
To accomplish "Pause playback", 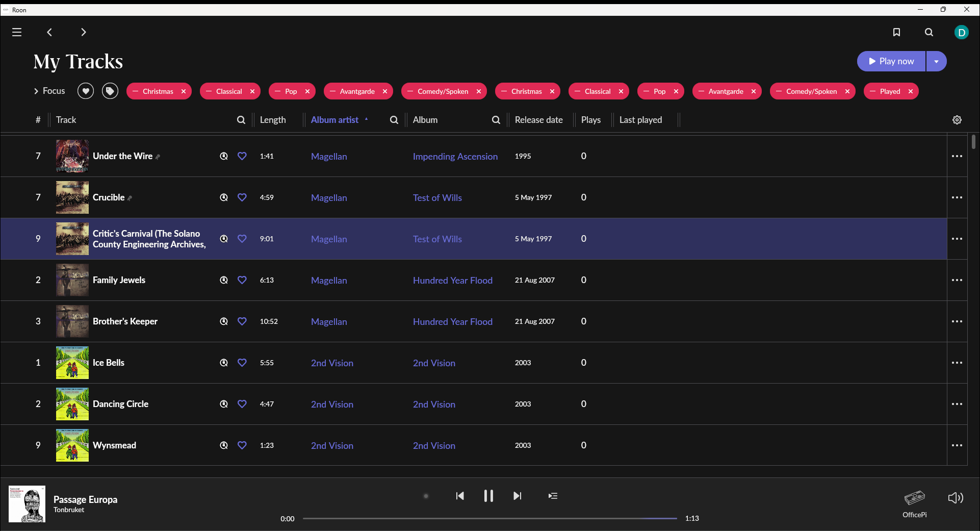I will click(x=488, y=496).
